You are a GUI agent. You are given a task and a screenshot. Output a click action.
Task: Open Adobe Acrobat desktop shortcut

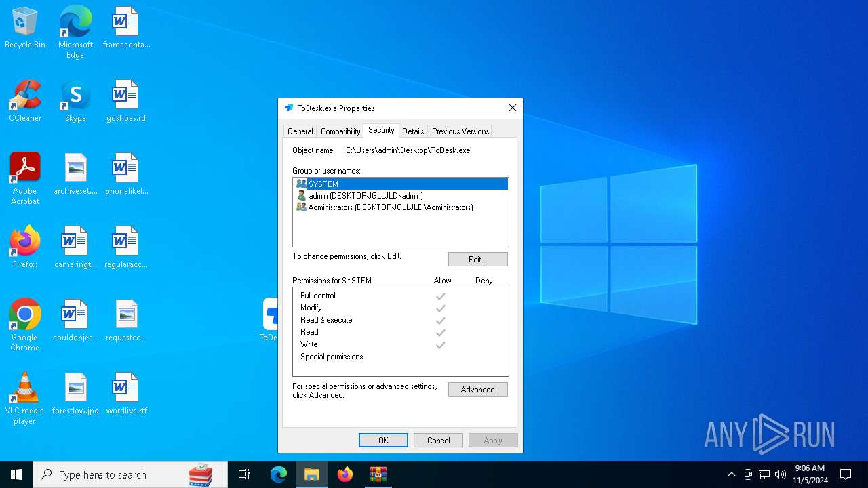point(25,179)
